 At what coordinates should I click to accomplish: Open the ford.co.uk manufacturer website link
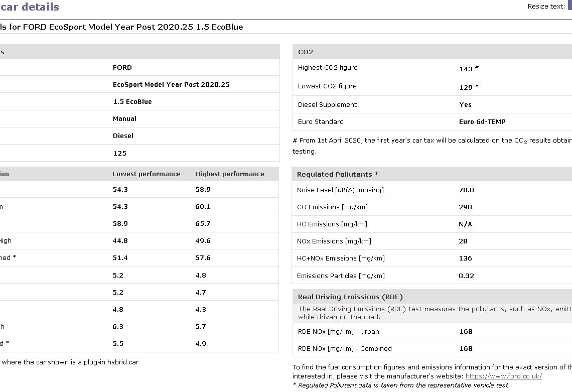pos(503,376)
